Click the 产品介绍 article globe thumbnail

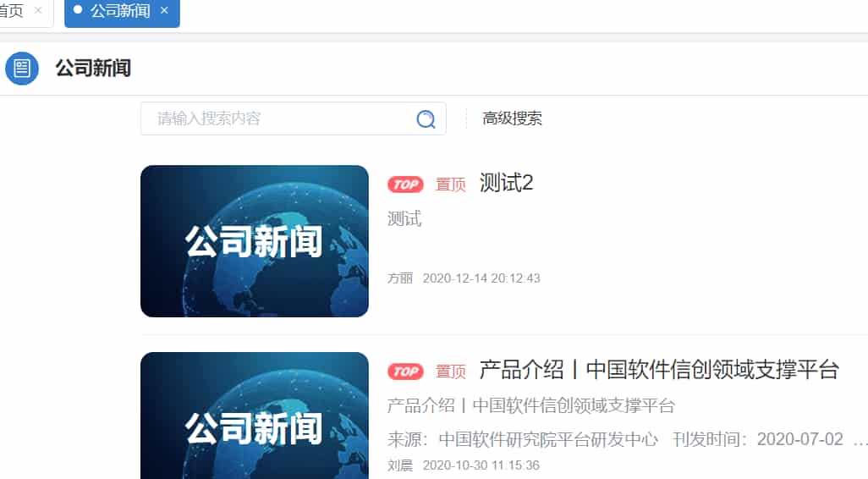255,416
